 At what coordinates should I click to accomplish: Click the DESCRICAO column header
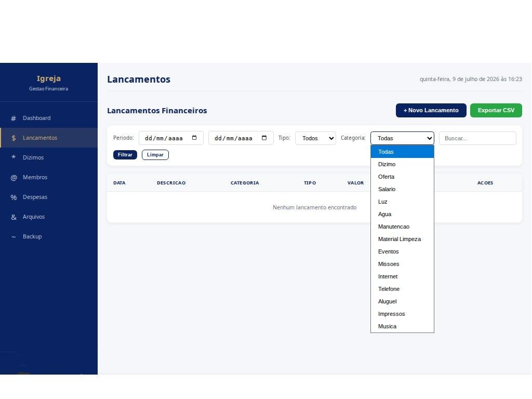171,183
